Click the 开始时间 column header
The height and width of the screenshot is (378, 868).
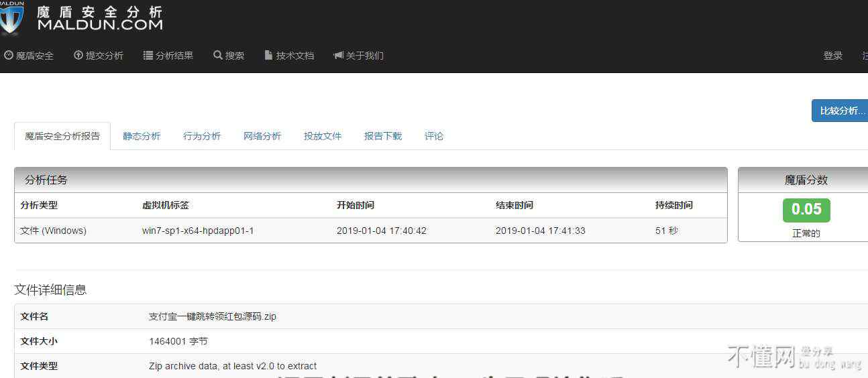[356, 205]
